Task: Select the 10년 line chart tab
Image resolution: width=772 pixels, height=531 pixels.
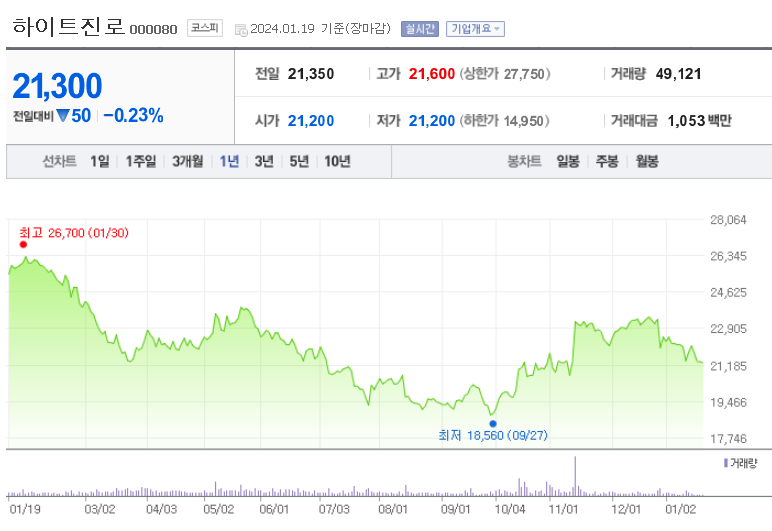Action: pos(337,161)
